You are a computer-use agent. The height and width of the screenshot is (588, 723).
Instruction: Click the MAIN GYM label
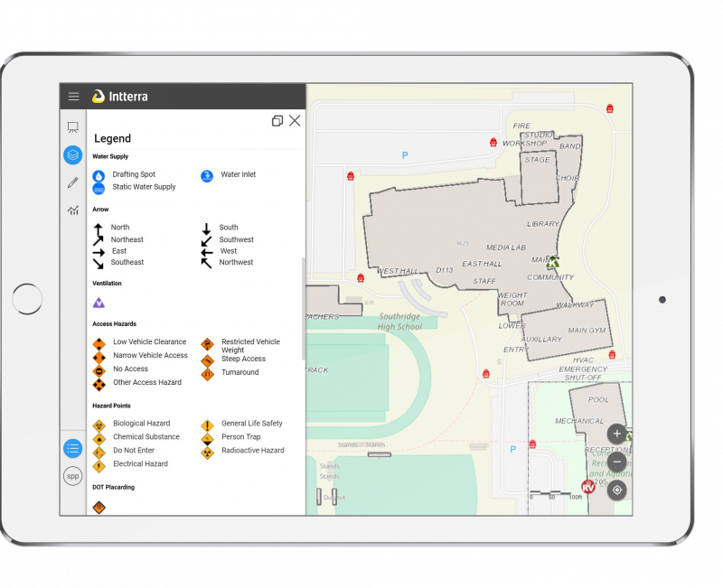587,331
